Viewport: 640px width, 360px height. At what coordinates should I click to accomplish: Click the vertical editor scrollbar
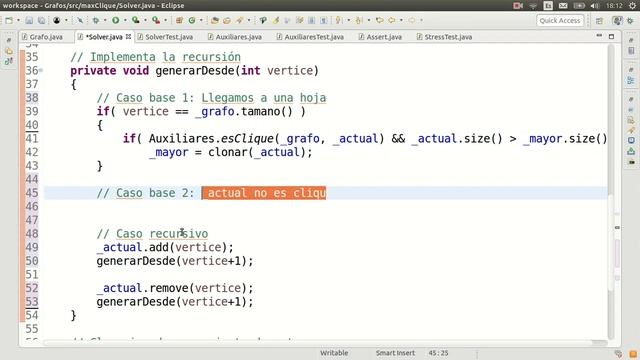pos(611,192)
